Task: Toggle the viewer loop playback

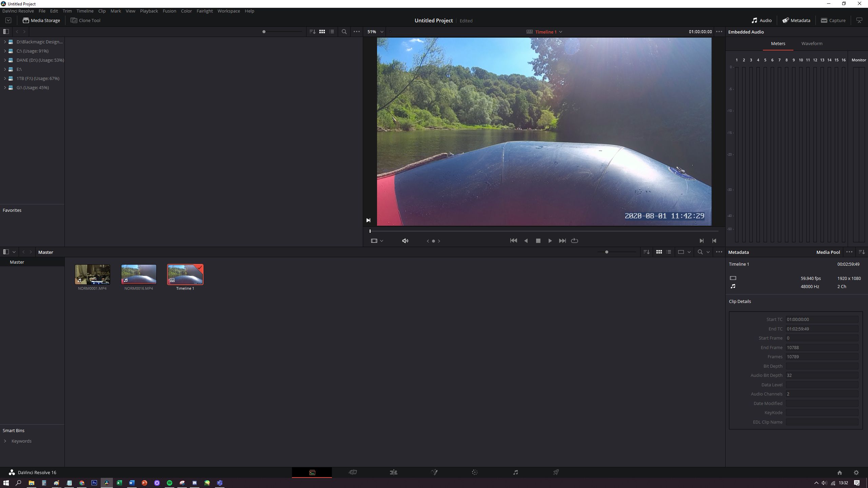Action: [x=574, y=241]
